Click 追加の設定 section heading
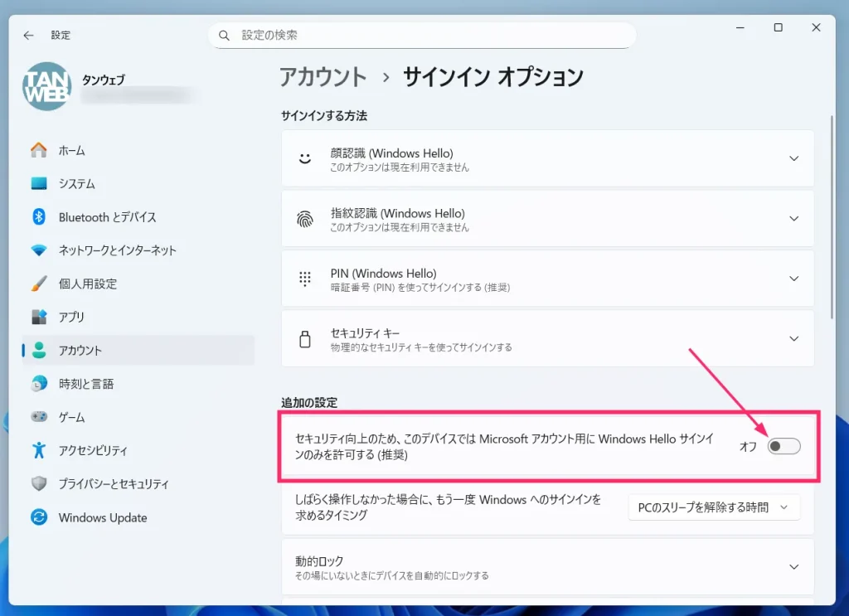849x616 pixels. [x=309, y=403]
